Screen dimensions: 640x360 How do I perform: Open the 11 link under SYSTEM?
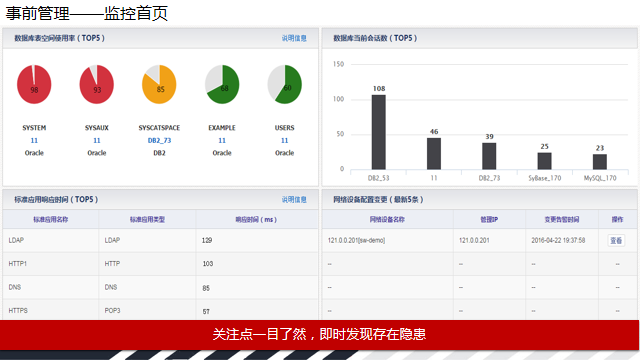click(x=34, y=140)
